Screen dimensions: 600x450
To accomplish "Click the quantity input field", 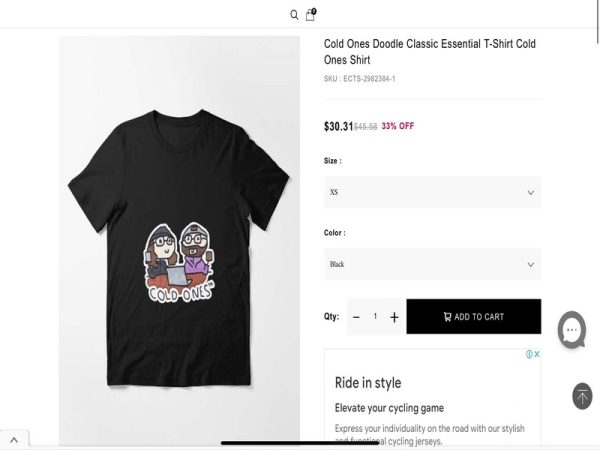I will point(375,317).
